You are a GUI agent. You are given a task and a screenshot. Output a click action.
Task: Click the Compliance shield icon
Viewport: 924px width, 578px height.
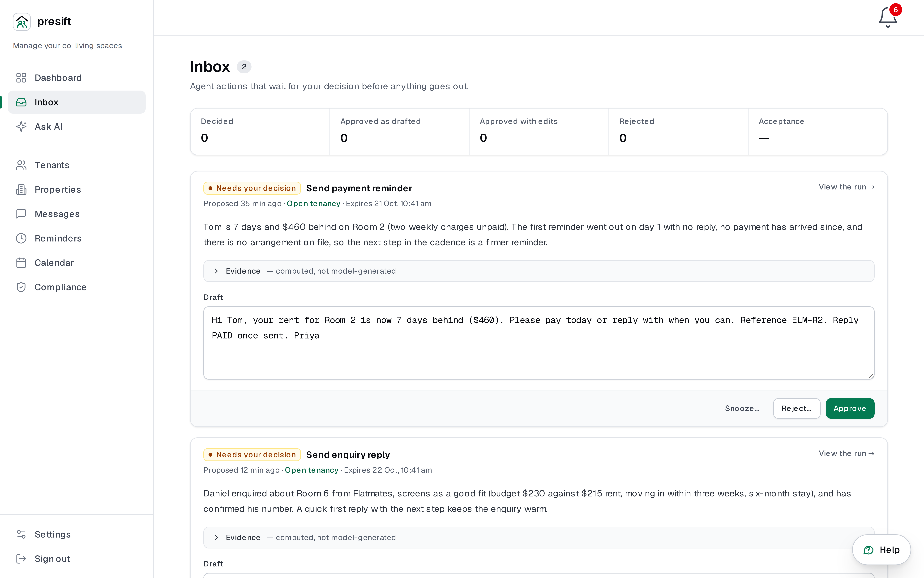[21, 287]
